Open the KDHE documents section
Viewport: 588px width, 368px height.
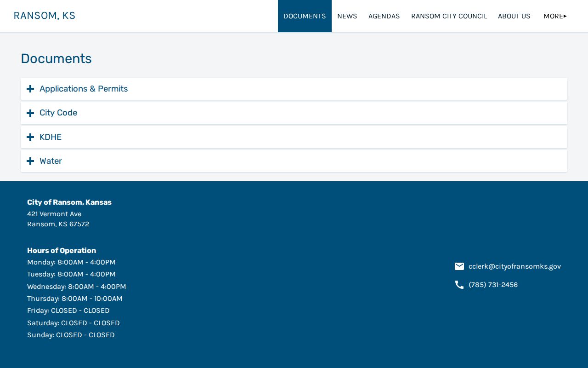[x=294, y=137]
